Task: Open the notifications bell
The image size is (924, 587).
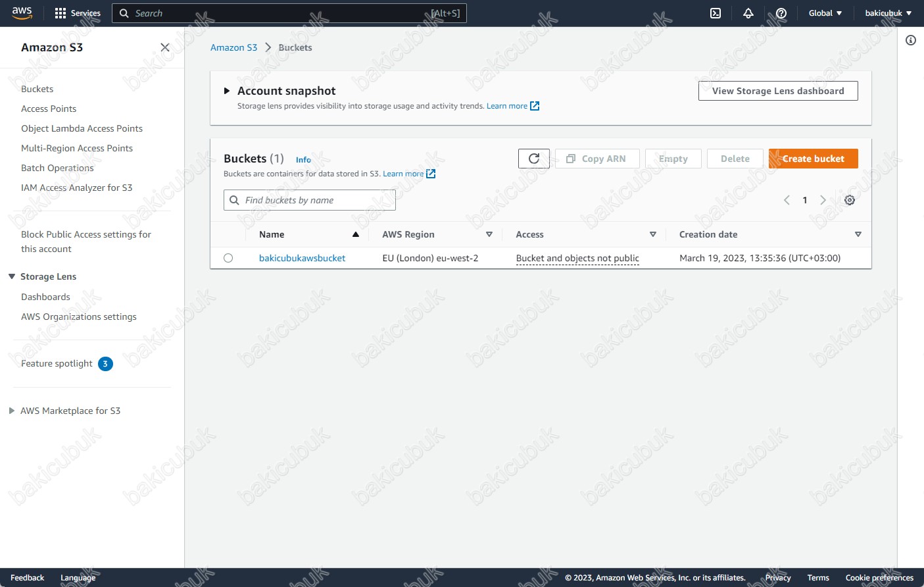Action: click(x=748, y=13)
